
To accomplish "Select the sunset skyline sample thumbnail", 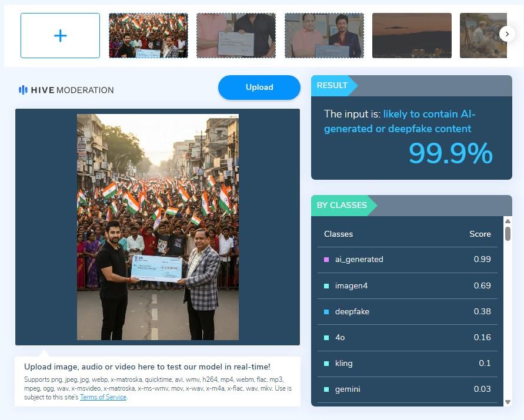I will [412, 35].
